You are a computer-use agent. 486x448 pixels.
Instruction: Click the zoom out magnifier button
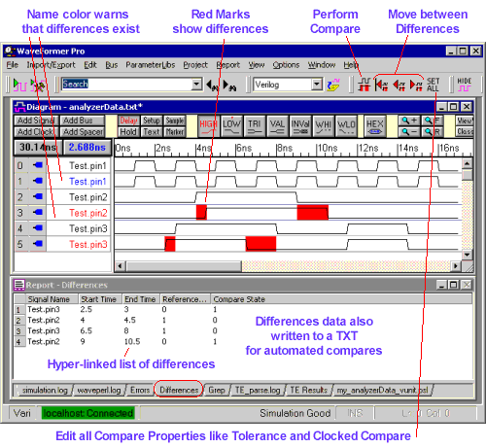point(409,131)
